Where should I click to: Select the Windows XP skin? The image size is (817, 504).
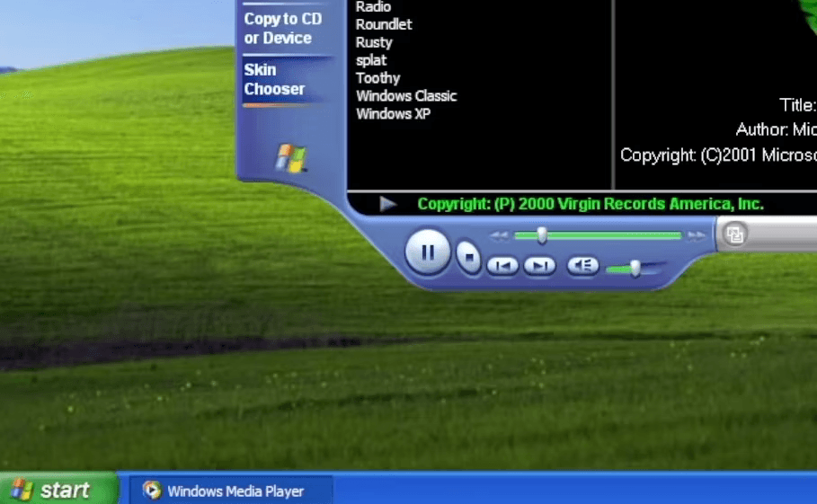pos(394,113)
